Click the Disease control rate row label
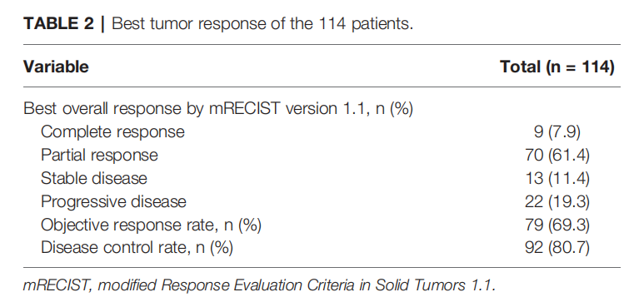 pos(137,248)
